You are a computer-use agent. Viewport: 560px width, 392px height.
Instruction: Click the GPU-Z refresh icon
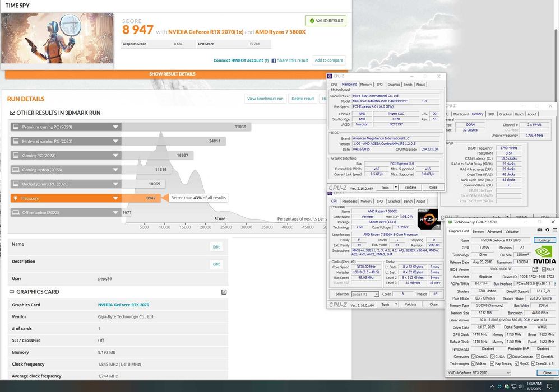click(x=547, y=230)
